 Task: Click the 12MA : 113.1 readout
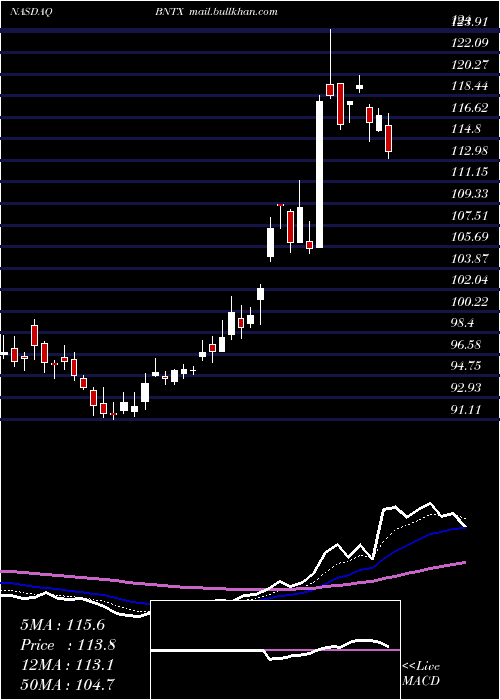click(x=67, y=665)
